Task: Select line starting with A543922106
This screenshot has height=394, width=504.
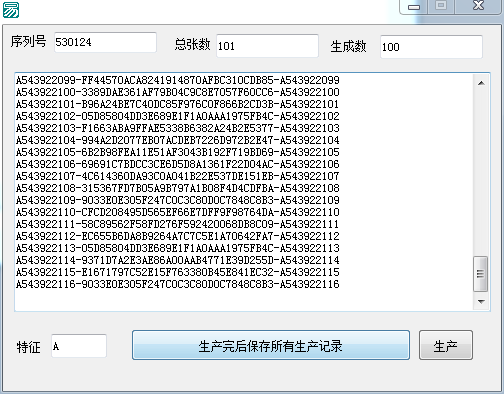Action: (178, 164)
